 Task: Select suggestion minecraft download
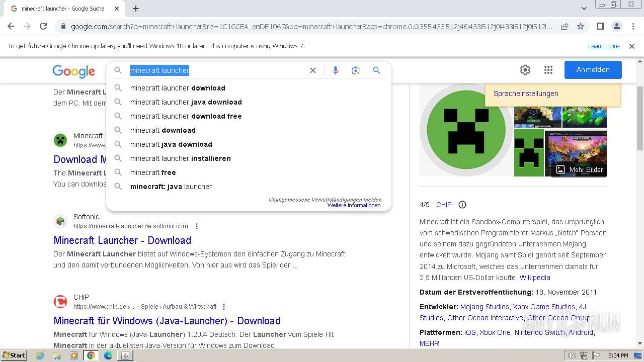click(249, 130)
